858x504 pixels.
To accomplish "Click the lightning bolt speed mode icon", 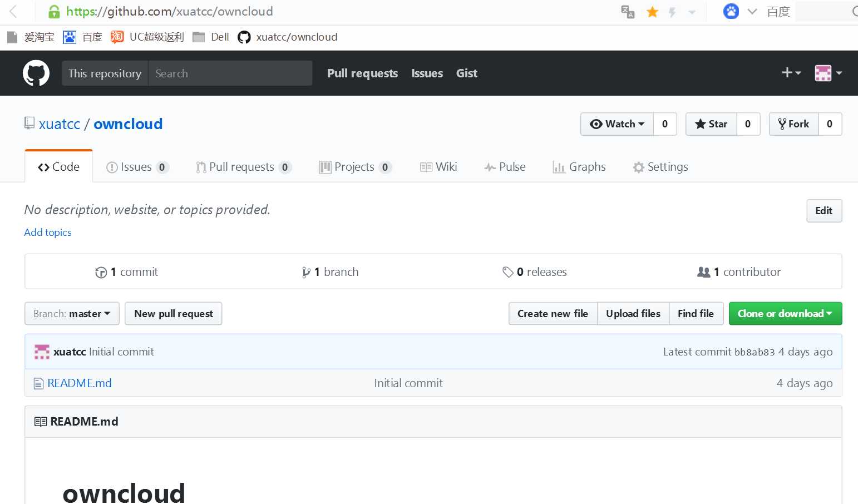I will (672, 12).
